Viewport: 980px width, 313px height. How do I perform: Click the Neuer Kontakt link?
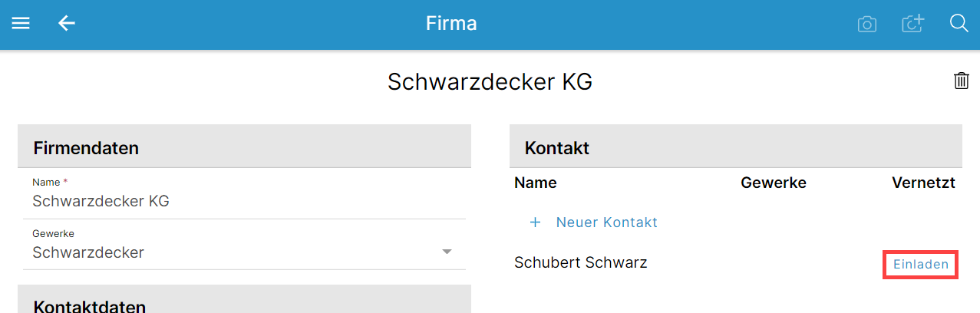tap(606, 222)
